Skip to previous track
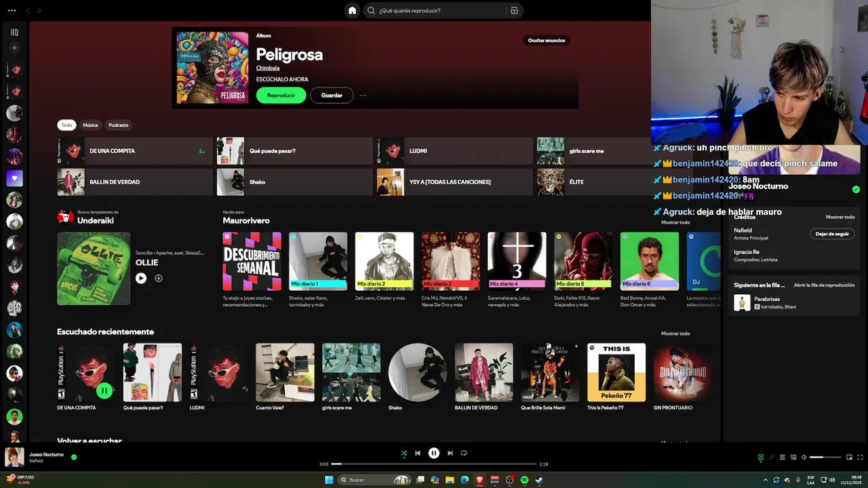The height and width of the screenshot is (488, 868). tap(418, 453)
